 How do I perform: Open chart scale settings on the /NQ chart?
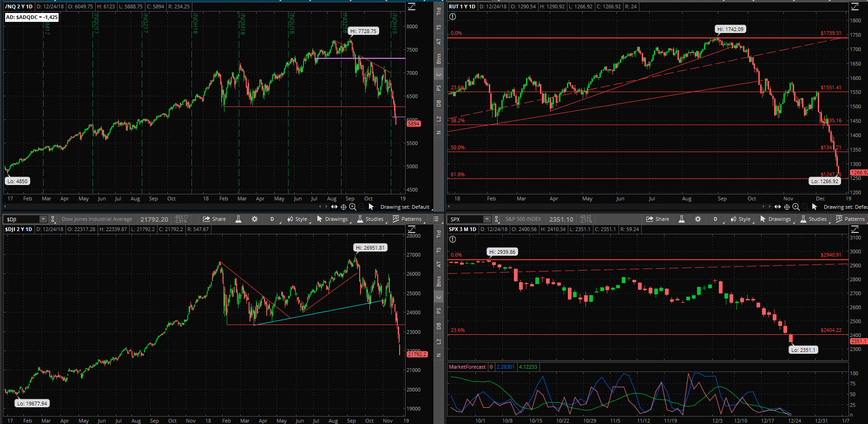coord(412,7)
